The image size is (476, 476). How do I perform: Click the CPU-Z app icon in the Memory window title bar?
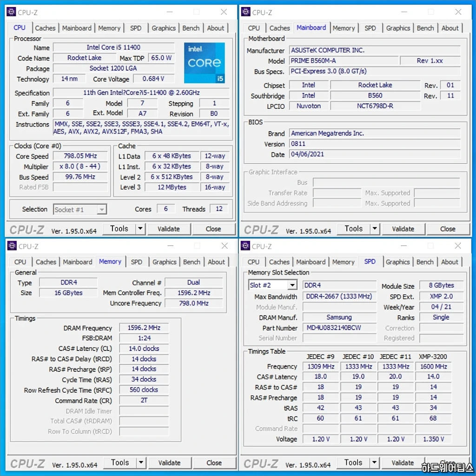click(x=12, y=245)
